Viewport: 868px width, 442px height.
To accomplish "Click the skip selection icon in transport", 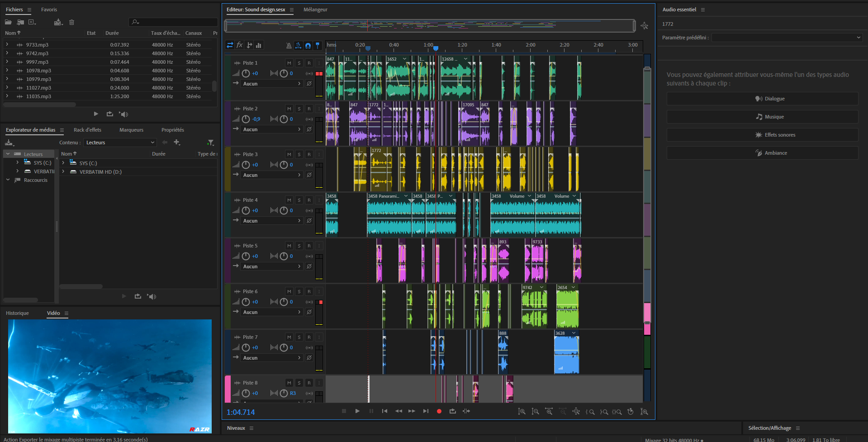I will click(466, 411).
